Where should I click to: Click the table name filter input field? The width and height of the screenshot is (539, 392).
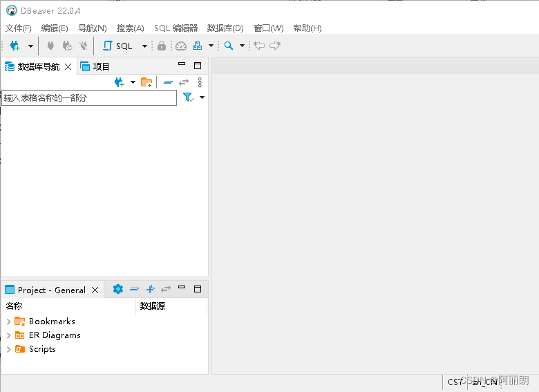coord(89,98)
